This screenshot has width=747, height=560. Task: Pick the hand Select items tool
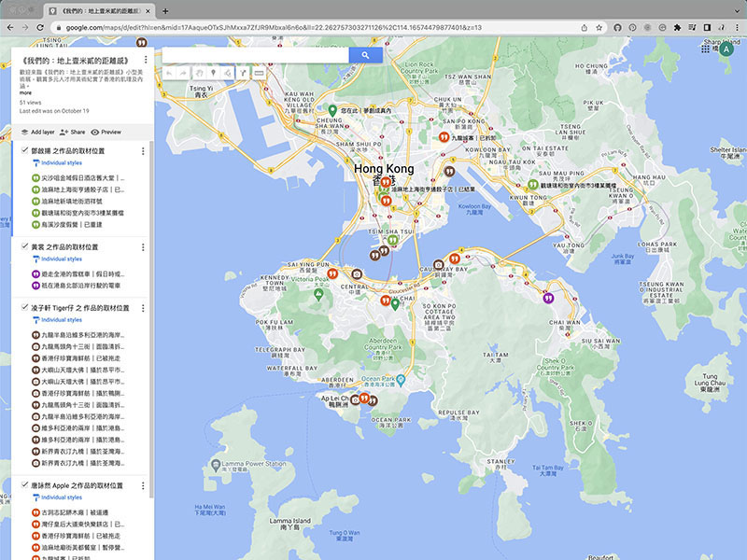click(x=199, y=73)
